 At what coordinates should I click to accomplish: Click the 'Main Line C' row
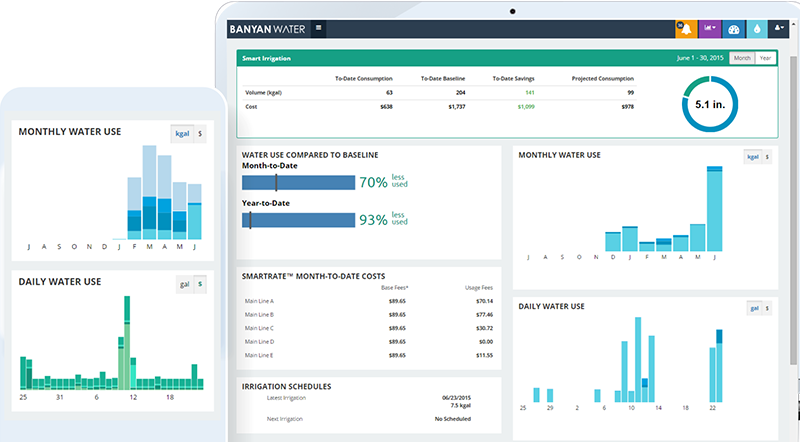click(x=368, y=328)
